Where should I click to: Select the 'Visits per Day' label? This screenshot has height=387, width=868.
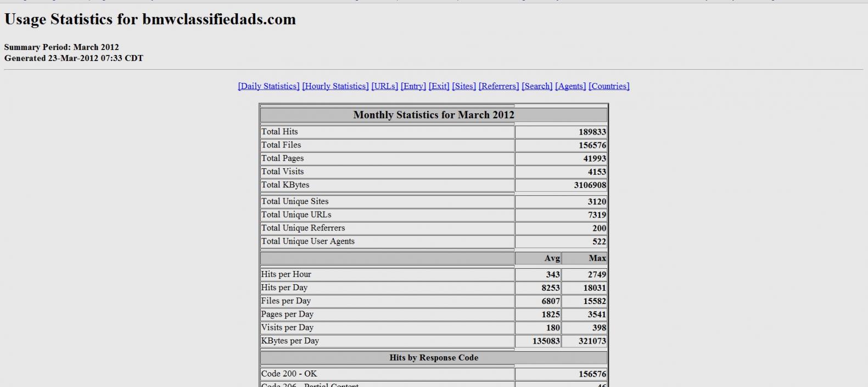287,328
